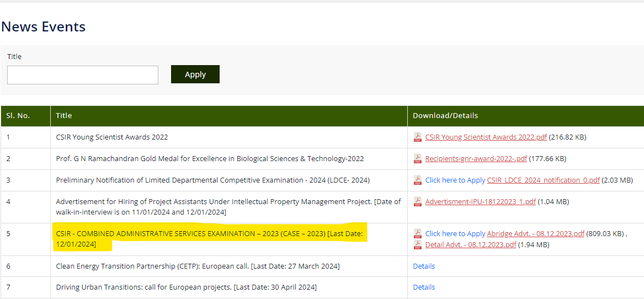Screen dimensions: 644x299
Task: Click 'Click here to Apply' for LDCE 2024
Action: 455,180
